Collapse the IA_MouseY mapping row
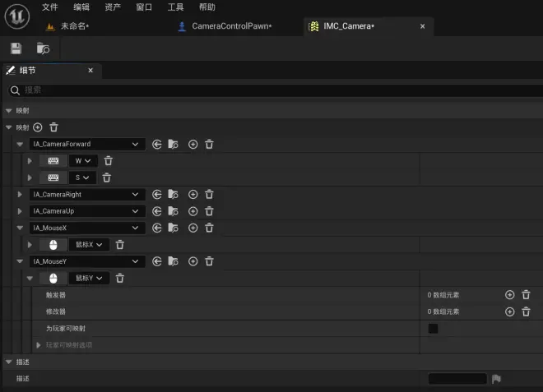 click(x=20, y=261)
